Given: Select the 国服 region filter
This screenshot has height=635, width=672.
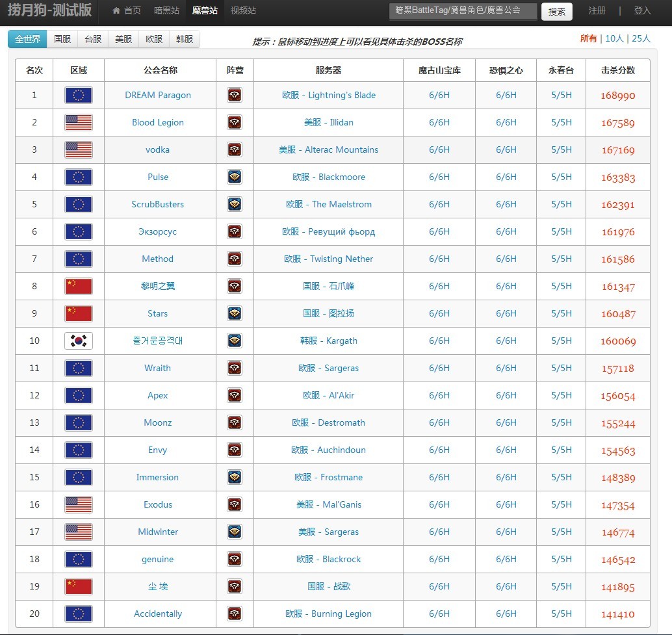Looking at the screenshot, I should (62, 39).
